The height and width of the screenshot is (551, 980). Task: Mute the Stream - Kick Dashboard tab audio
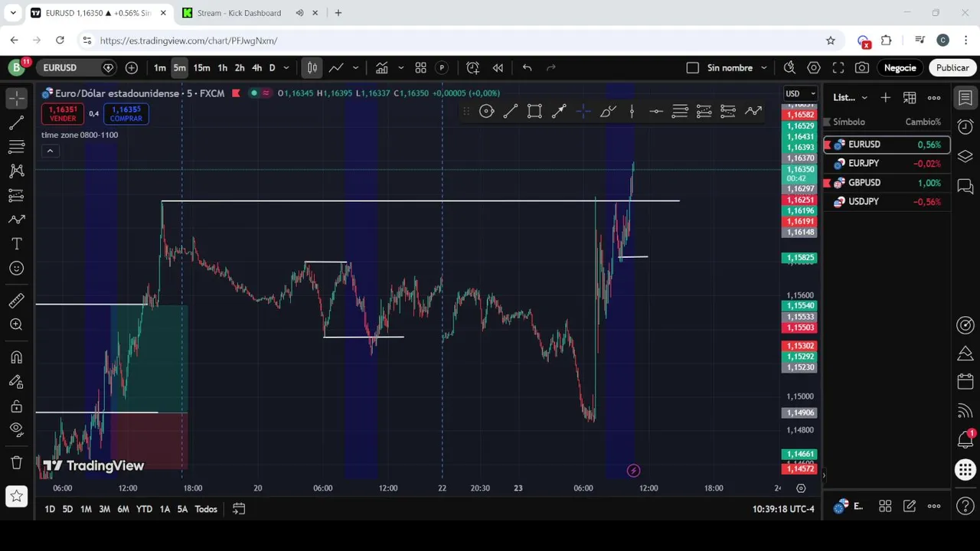point(299,13)
